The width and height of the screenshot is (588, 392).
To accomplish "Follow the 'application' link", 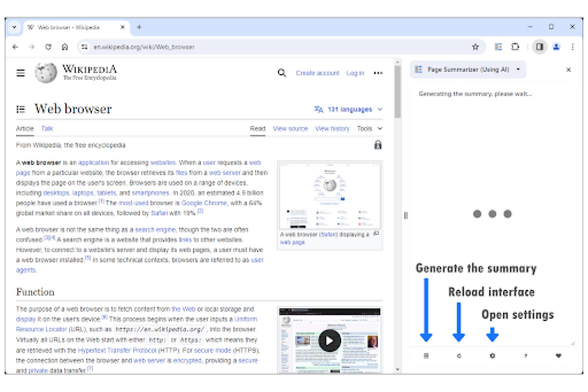I will (x=94, y=163).
